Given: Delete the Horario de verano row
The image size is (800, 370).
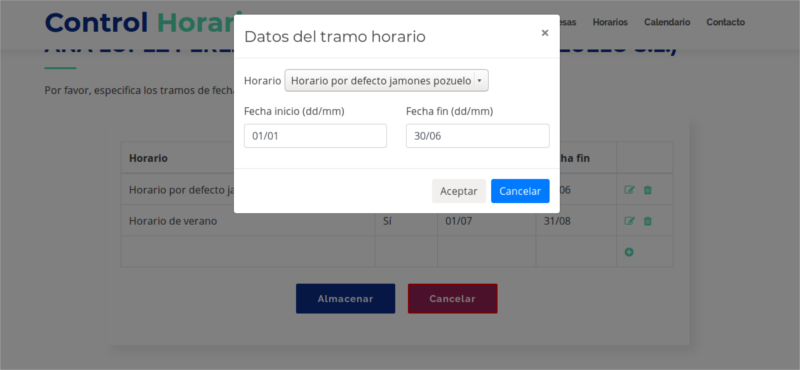Looking at the screenshot, I should pos(647,221).
